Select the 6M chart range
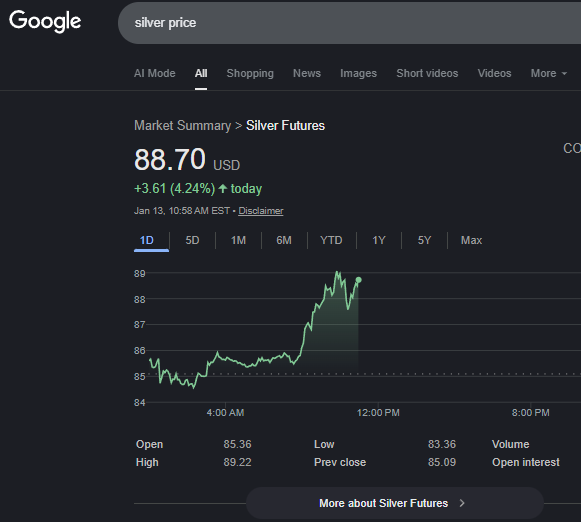This screenshot has width=581, height=522. (x=284, y=240)
